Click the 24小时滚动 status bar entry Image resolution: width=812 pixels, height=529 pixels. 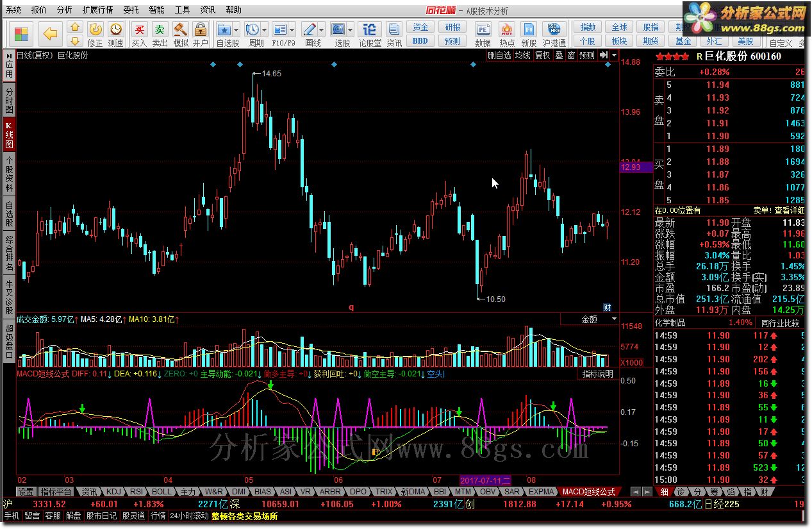(190, 516)
